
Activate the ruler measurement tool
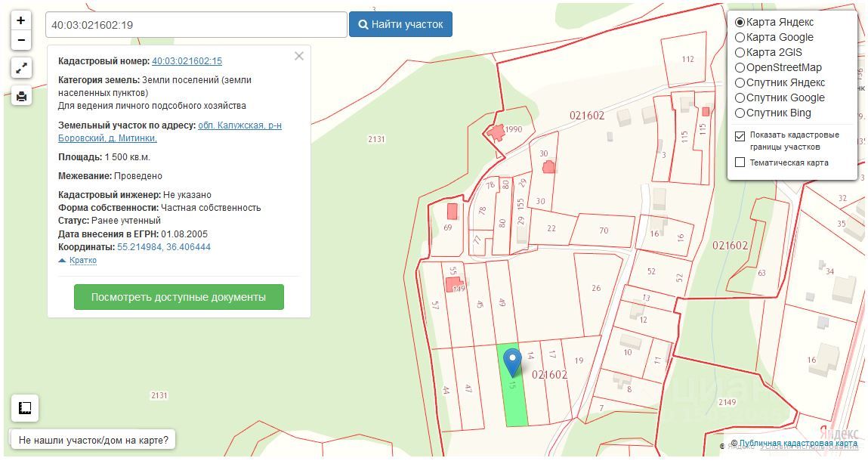24,408
